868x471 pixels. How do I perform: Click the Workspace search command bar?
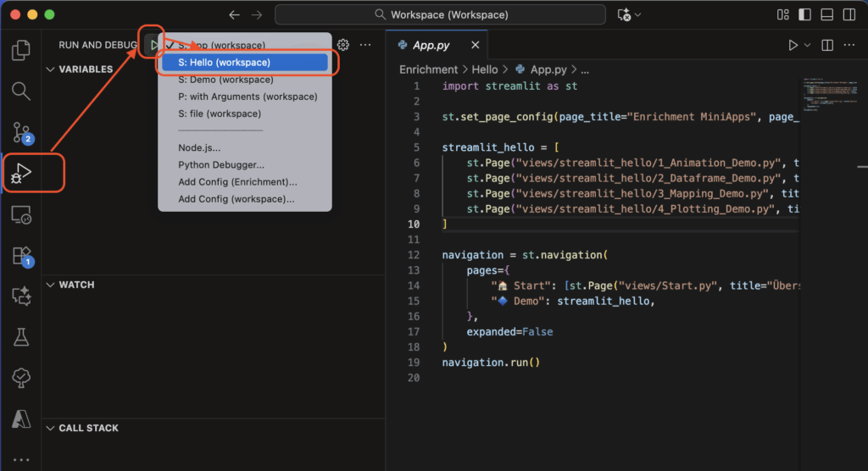(x=441, y=15)
